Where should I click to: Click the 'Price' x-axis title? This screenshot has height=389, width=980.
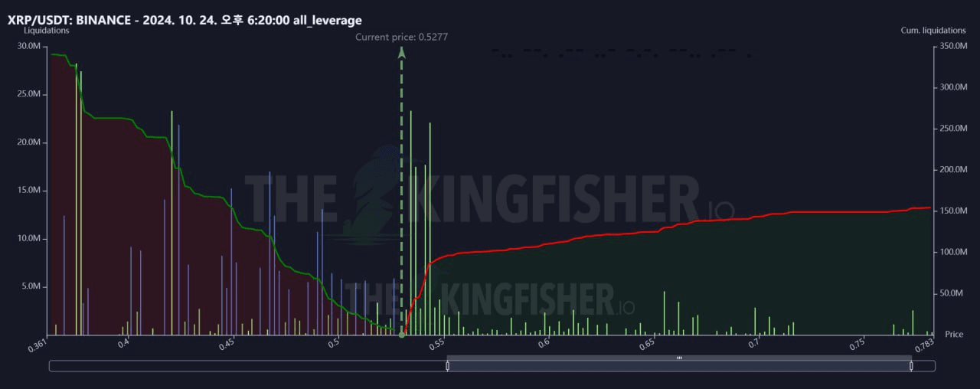(954, 335)
